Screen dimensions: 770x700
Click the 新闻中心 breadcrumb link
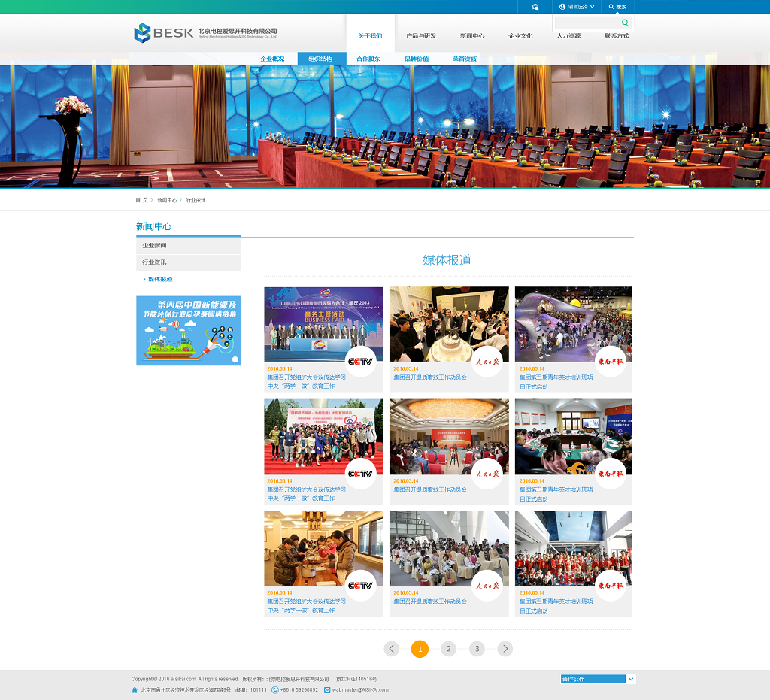pyautogui.click(x=167, y=200)
